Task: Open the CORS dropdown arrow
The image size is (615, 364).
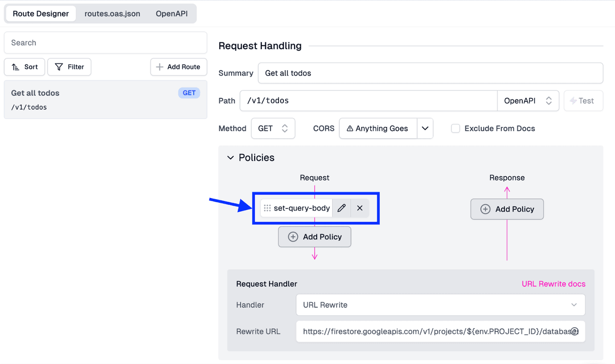Action: [x=425, y=129]
